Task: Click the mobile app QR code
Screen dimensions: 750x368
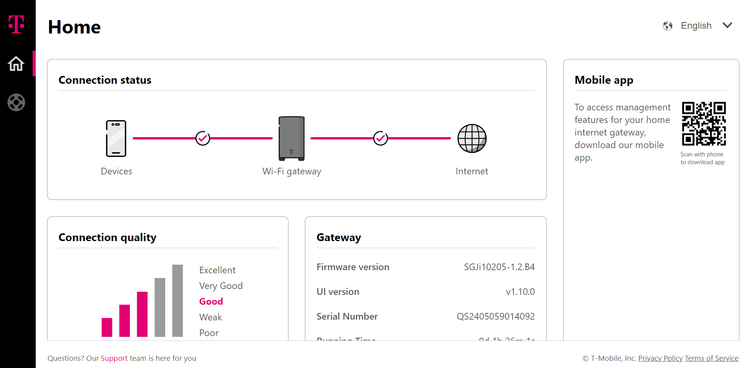Action: click(x=704, y=123)
